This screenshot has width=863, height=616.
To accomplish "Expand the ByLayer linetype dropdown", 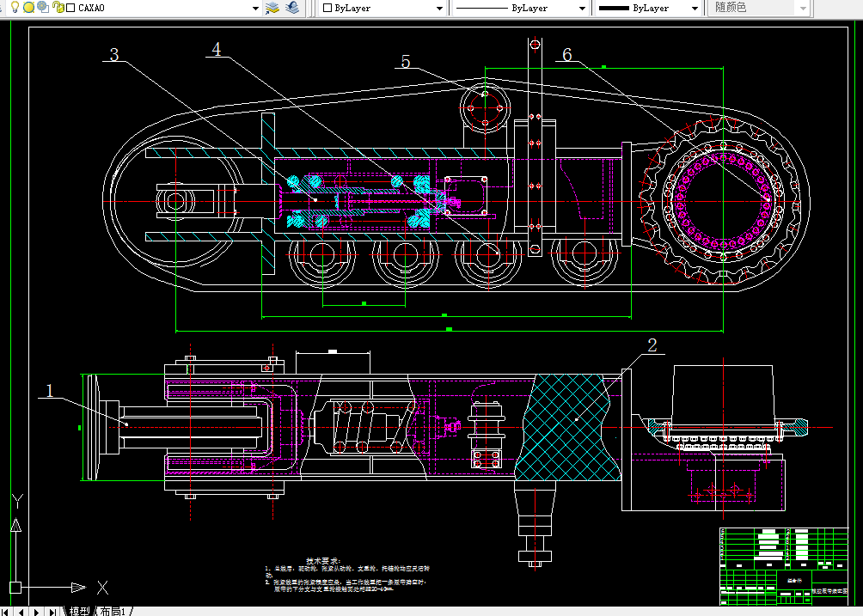I will click(x=582, y=9).
